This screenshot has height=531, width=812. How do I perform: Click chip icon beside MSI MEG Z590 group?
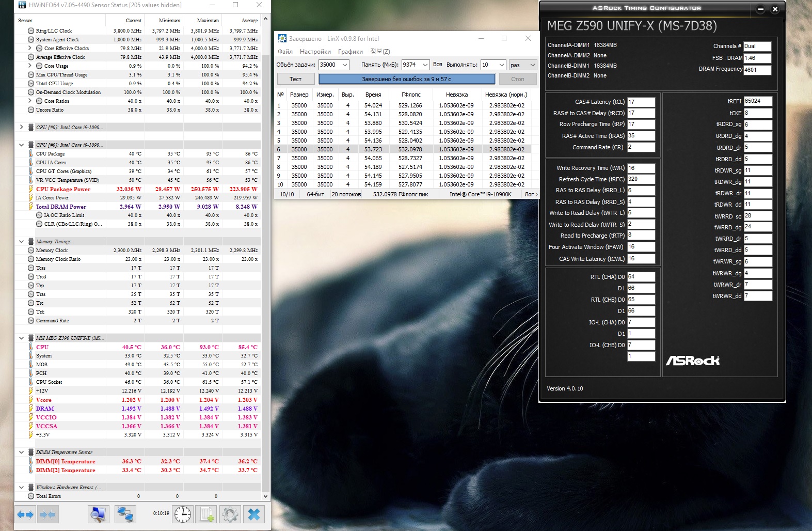(31, 338)
